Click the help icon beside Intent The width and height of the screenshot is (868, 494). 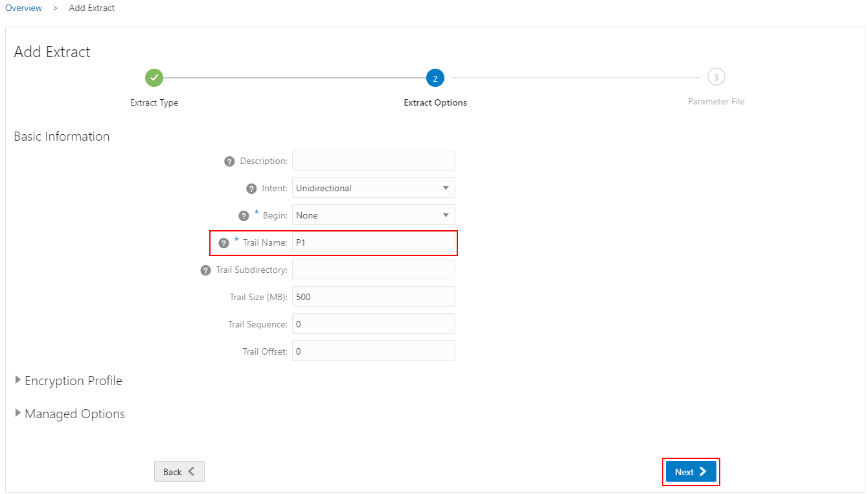[x=252, y=189]
